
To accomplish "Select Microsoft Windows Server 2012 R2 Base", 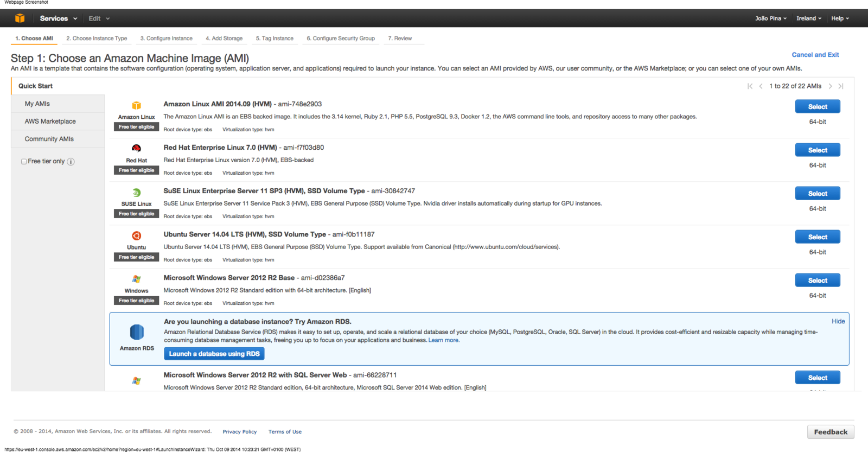I will pyautogui.click(x=818, y=281).
